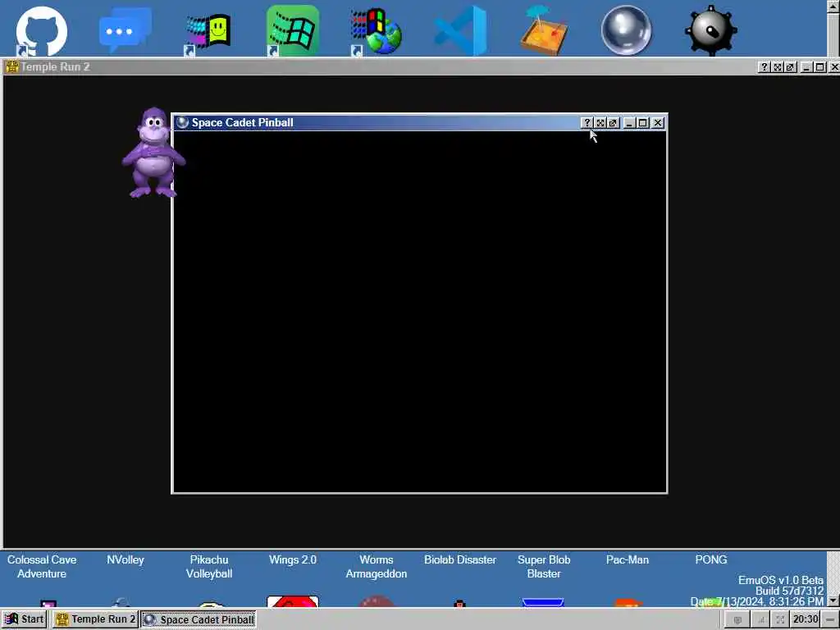
Task: Open the sandbox with umbrella desktop icon
Action: [544, 30]
